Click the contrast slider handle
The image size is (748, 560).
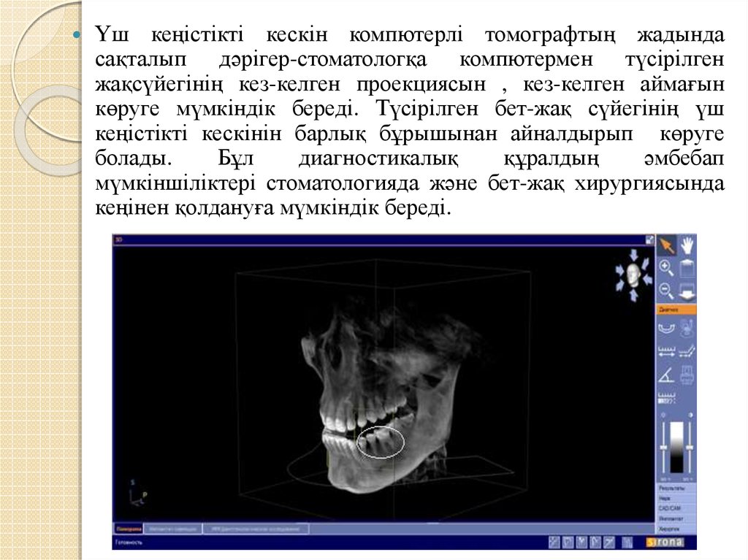pyautogui.click(x=690, y=447)
